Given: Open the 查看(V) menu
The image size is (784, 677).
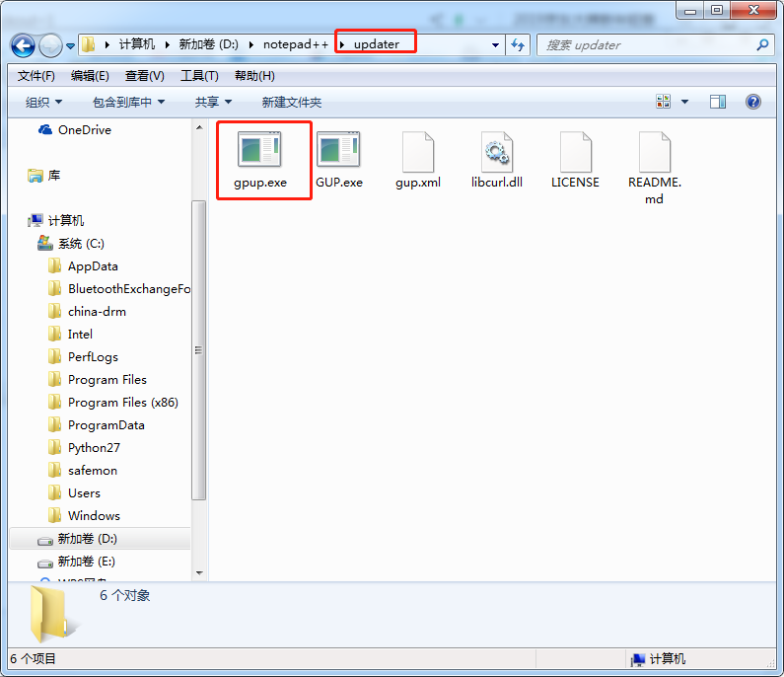Looking at the screenshot, I should (145, 76).
